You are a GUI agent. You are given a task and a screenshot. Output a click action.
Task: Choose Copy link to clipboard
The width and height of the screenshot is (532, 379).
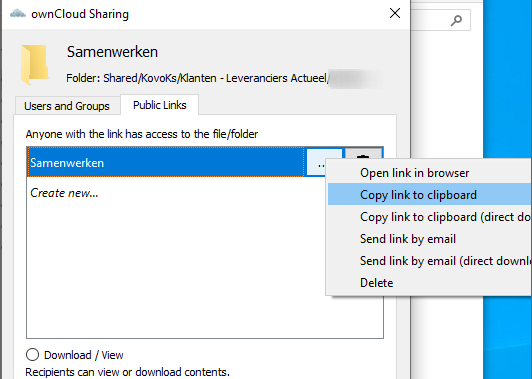pyautogui.click(x=429, y=194)
